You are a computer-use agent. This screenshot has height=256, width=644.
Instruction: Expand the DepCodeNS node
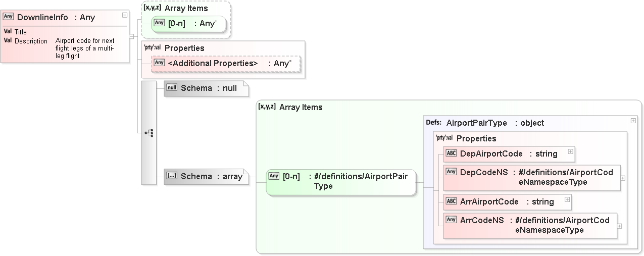tap(623, 178)
